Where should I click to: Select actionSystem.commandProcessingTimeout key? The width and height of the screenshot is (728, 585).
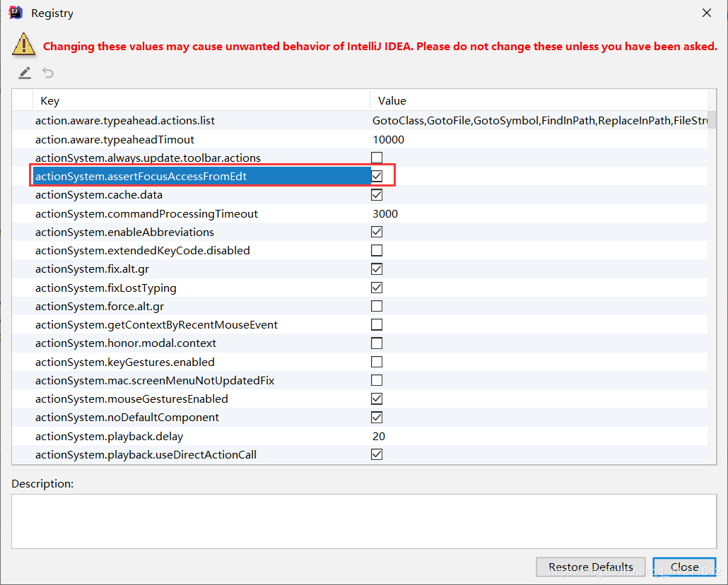click(146, 213)
